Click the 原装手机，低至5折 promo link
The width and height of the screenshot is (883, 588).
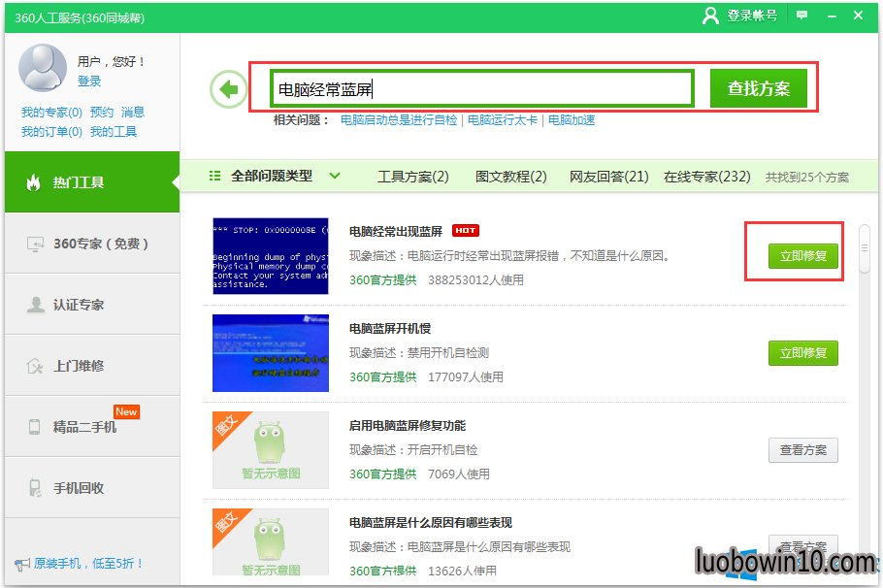click(88, 563)
